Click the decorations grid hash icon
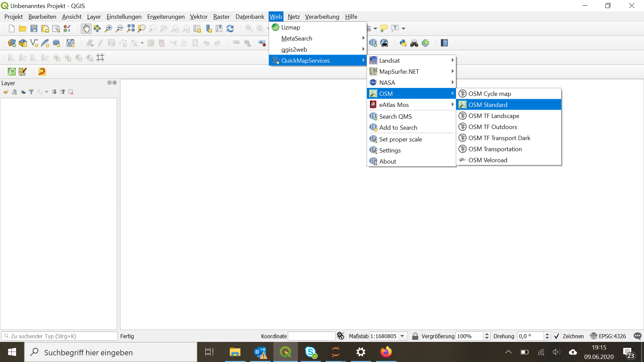 pos(100,57)
